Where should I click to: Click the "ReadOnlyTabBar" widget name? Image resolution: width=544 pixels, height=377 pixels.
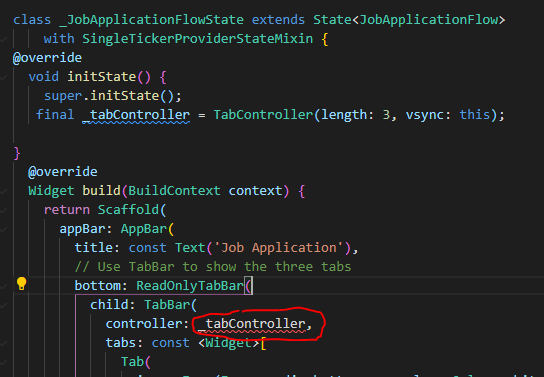coord(190,286)
